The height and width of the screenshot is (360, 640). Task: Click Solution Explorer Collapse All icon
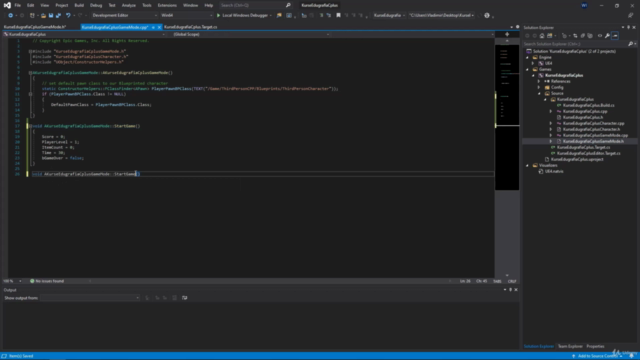click(582, 36)
